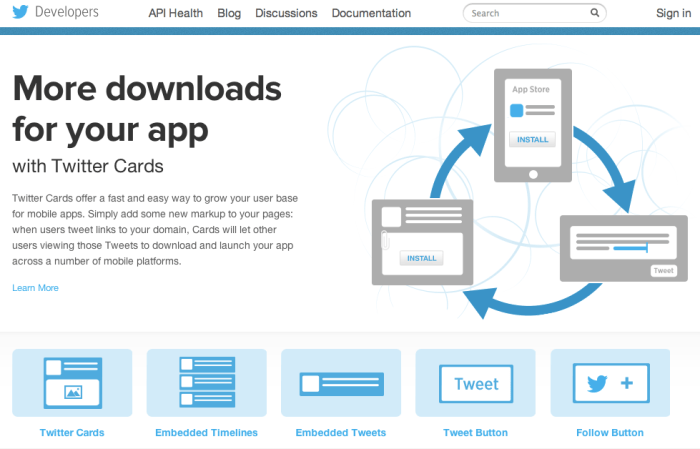Click the Tweet Button text link

pyautogui.click(x=475, y=432)
